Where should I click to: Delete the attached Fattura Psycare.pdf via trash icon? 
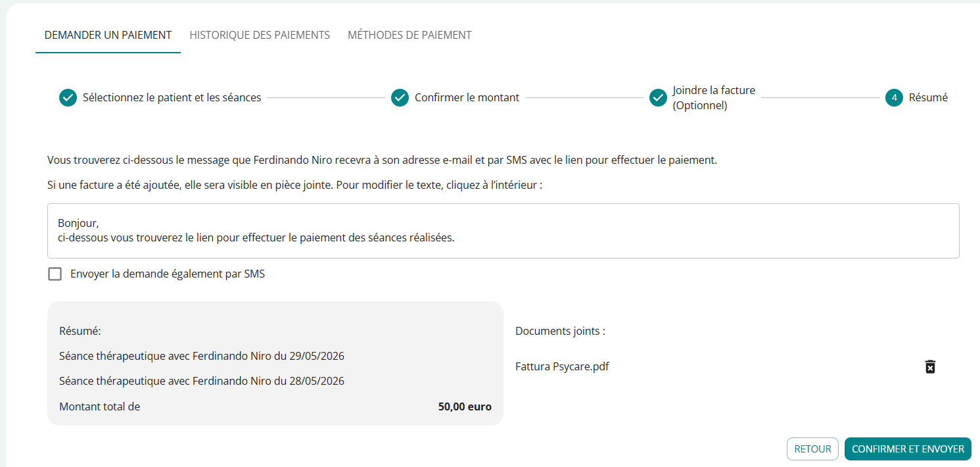click(x=930, y=366)
